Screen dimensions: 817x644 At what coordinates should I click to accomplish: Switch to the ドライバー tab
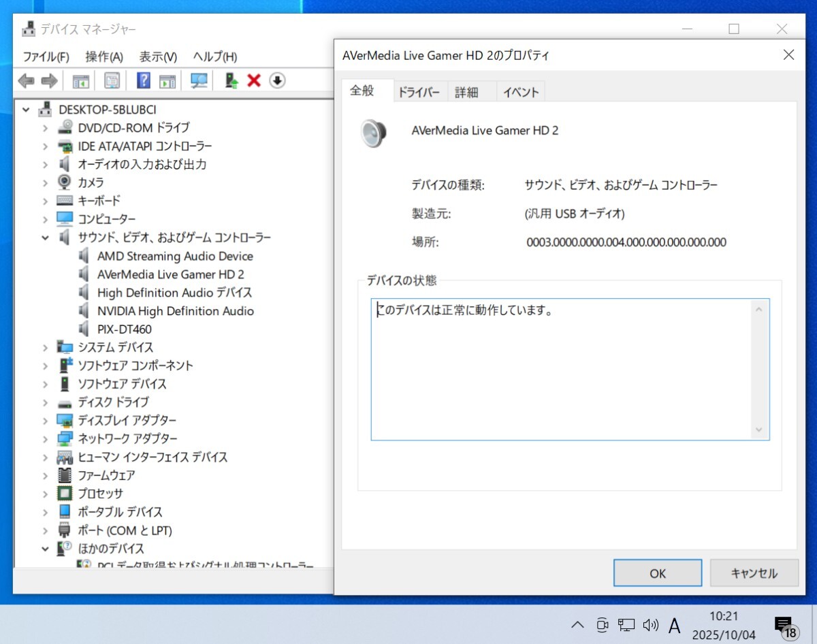419,91
